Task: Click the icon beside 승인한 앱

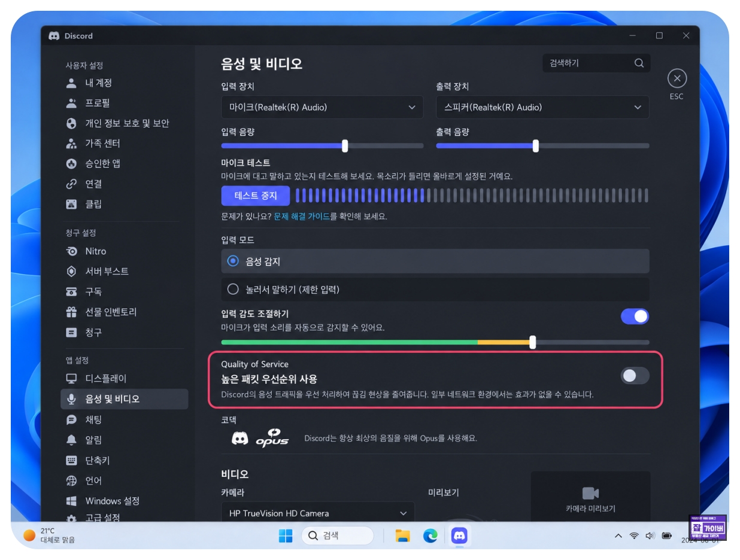Action: (72, 163)
